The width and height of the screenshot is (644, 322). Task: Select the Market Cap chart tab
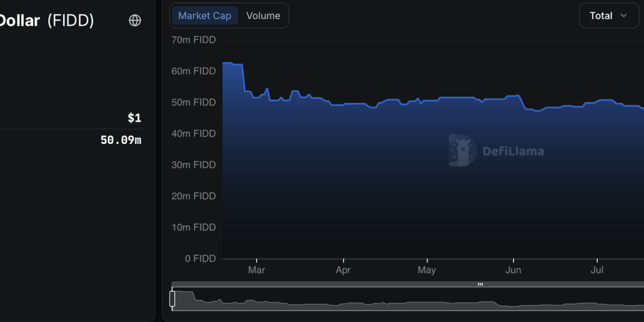pos(205,16)
